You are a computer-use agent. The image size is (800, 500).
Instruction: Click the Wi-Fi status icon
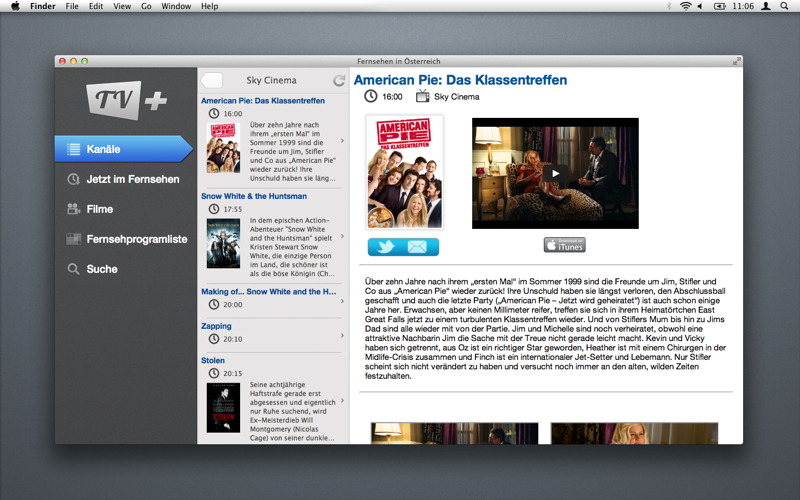pos(685,6)
